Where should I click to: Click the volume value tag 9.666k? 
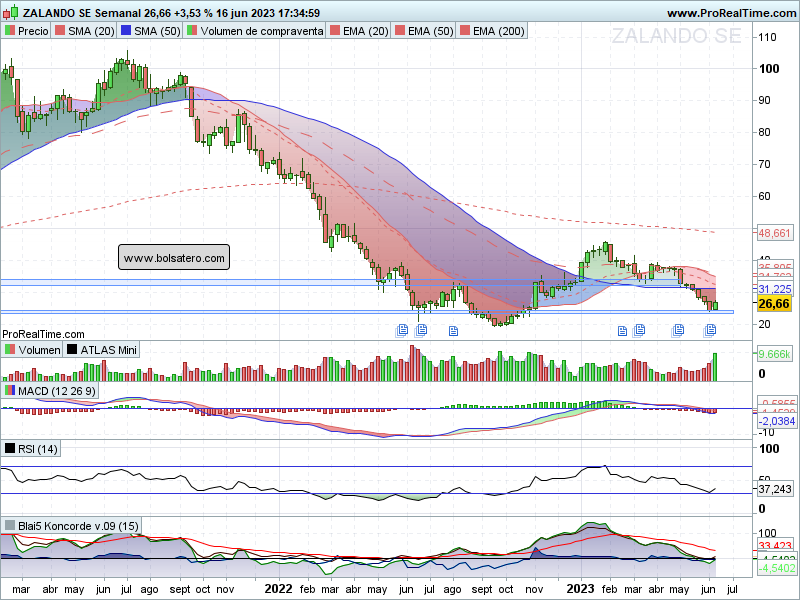coord(774,354)
